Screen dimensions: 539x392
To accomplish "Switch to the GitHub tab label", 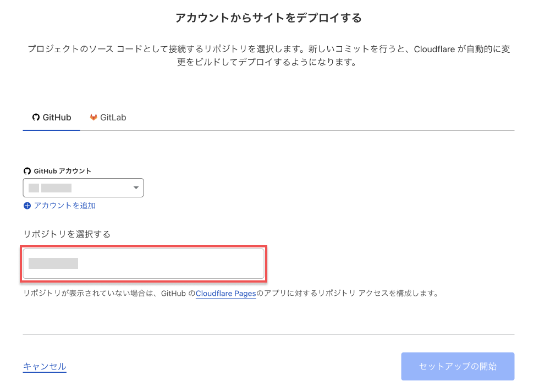I will (57, 118).
